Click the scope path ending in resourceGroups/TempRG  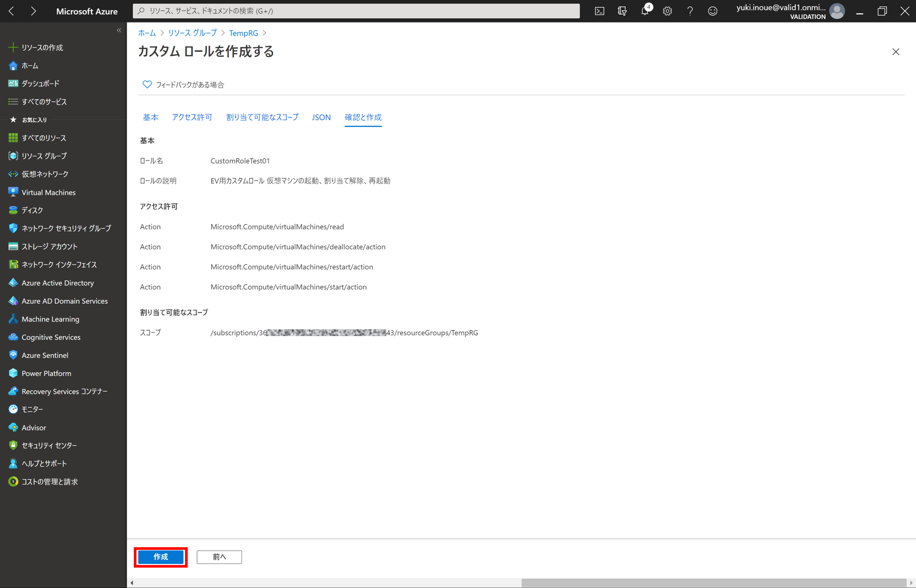tap(345, 333)
